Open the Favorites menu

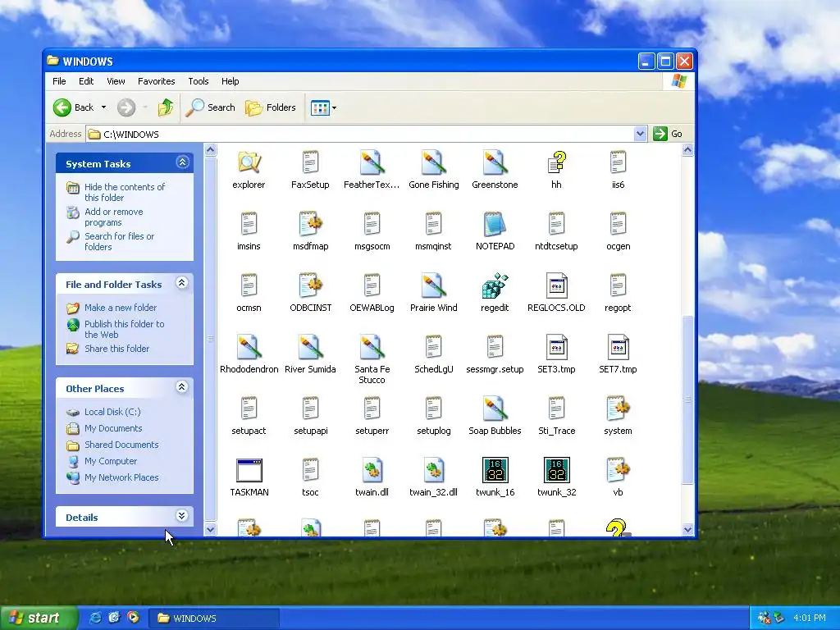click(x=157, y=81)
